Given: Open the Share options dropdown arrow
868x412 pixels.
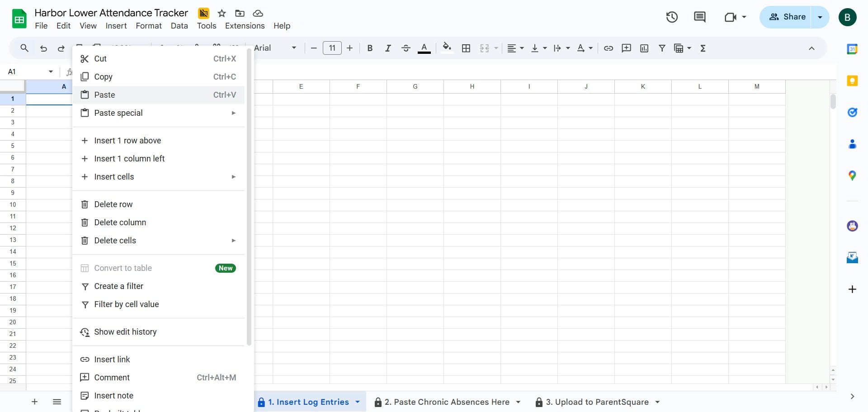Looking at the screenshot, I should pos(820,17).
